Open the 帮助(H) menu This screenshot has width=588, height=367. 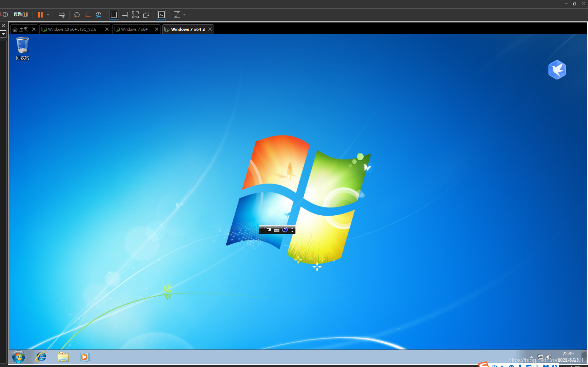click(x=21, y=14)
